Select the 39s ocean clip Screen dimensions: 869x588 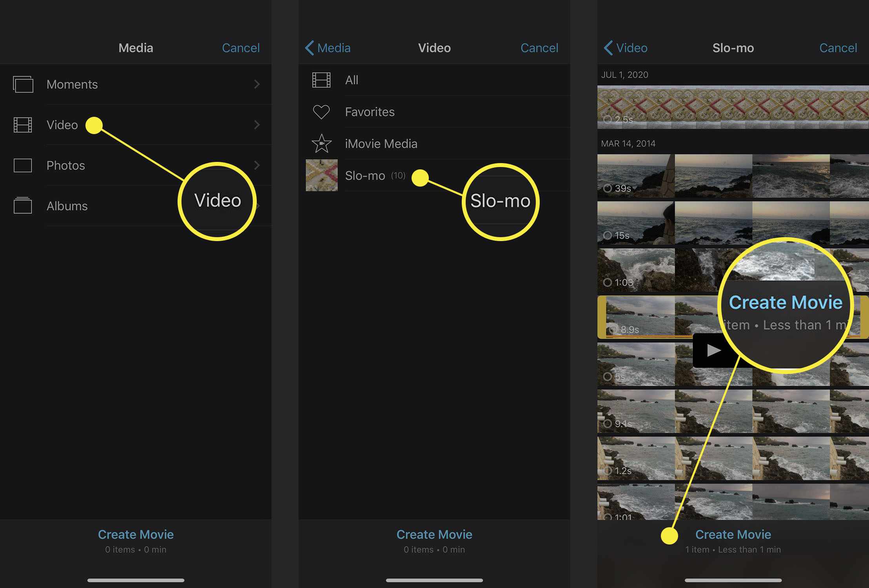point(733,176)
